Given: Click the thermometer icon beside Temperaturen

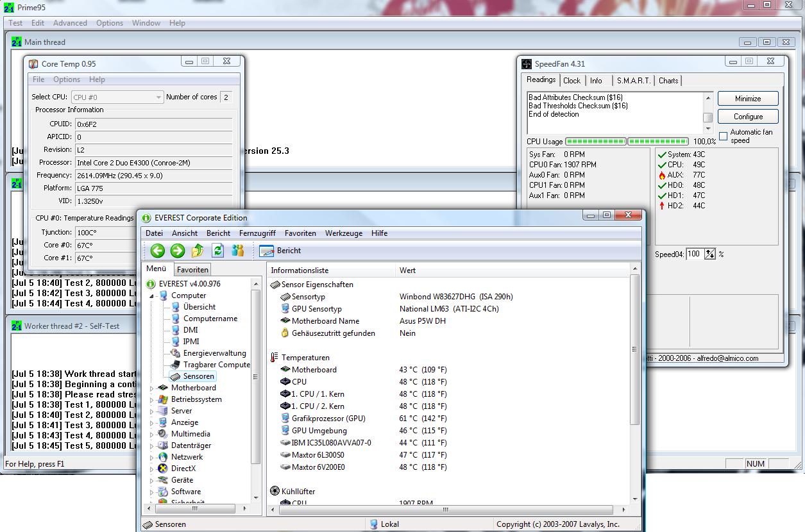Looking at the screenshot, I should [275, 358].
